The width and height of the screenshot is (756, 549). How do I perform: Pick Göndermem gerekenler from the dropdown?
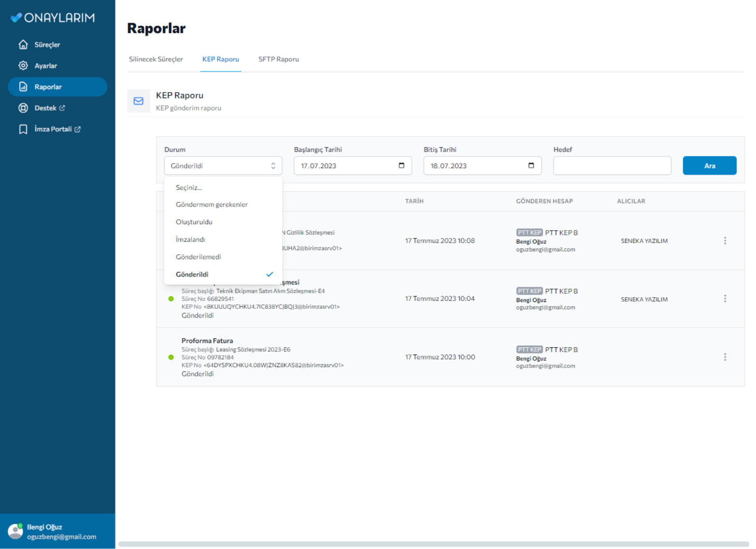[x=211, y=205]
